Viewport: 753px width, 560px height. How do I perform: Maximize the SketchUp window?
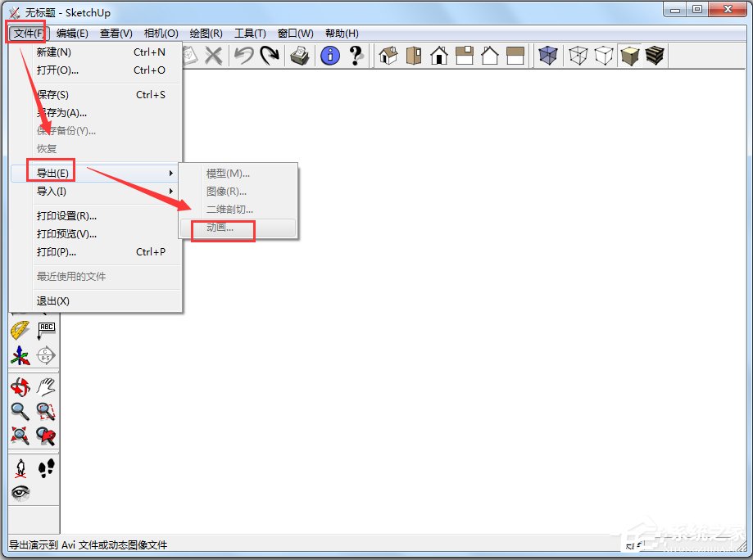click(697, 10)
